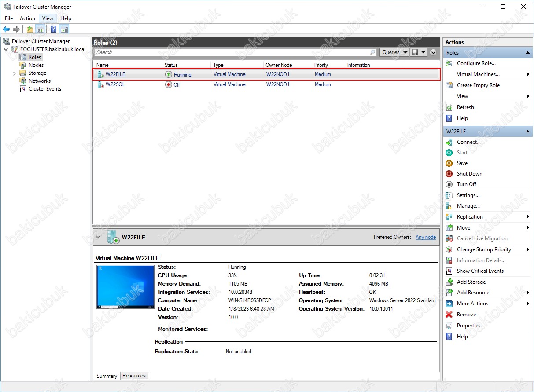Click the green Refresh icon in Actions
The image size is (534, 392).
coord(449,107)
